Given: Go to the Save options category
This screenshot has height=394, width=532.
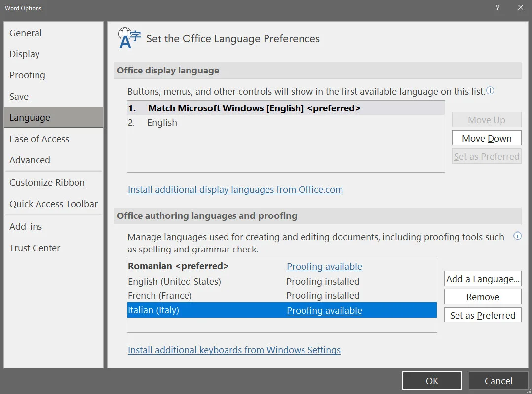Looking at the screenshot, I should pyautogui.click(x=54, y=97).
